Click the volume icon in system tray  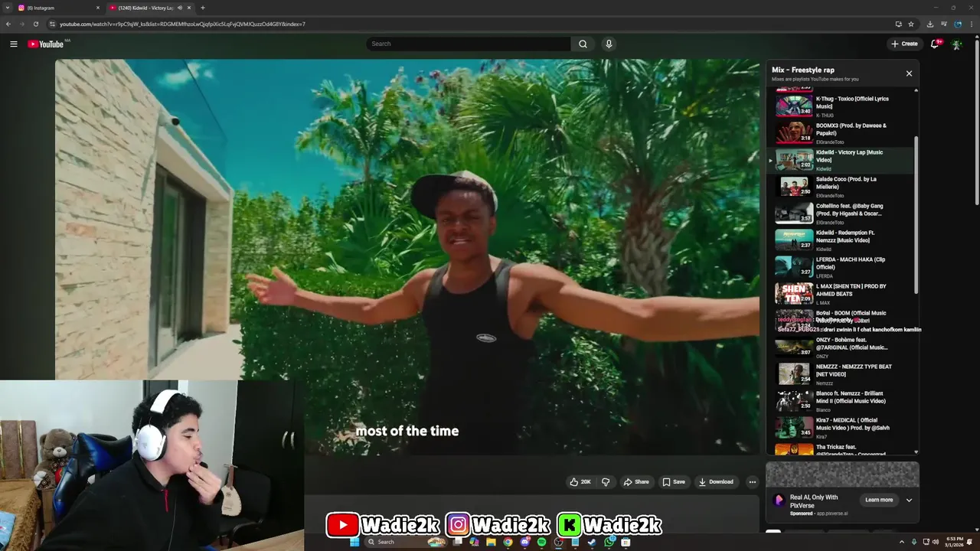(936, 542)
